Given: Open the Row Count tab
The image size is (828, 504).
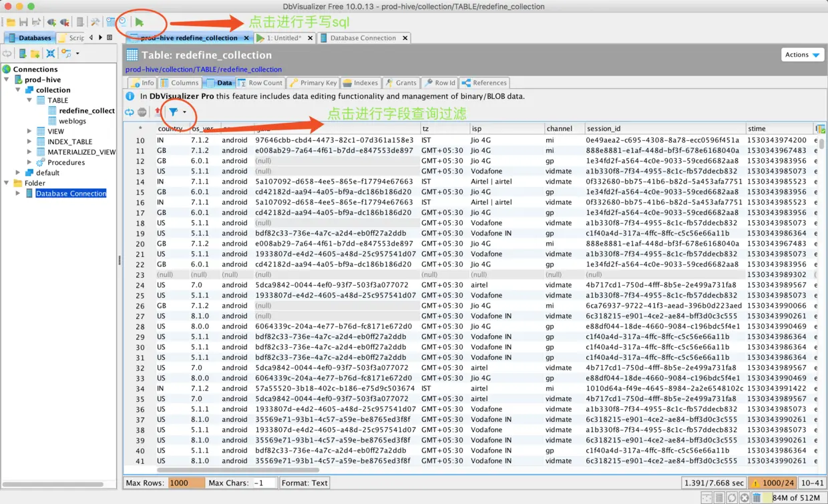Looking at the screenshot, I should [x=260, y=83].
